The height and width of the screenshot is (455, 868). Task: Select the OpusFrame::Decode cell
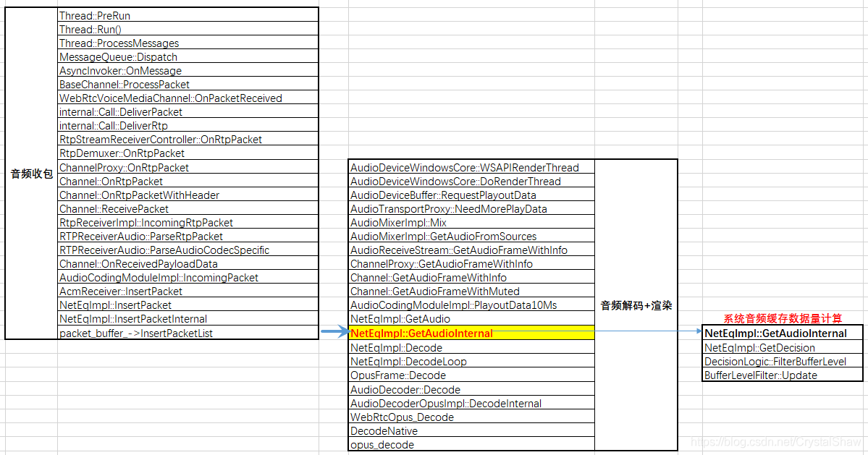tap(471, 375)
